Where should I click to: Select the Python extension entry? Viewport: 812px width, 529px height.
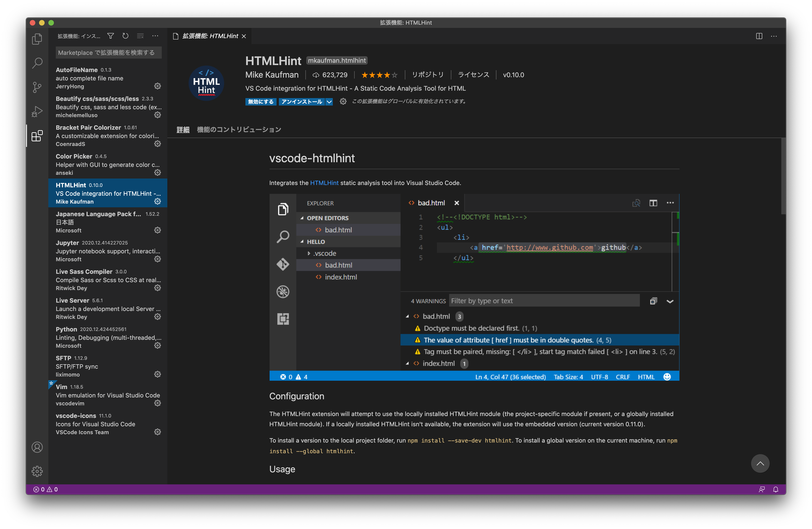tap(108, 337)
